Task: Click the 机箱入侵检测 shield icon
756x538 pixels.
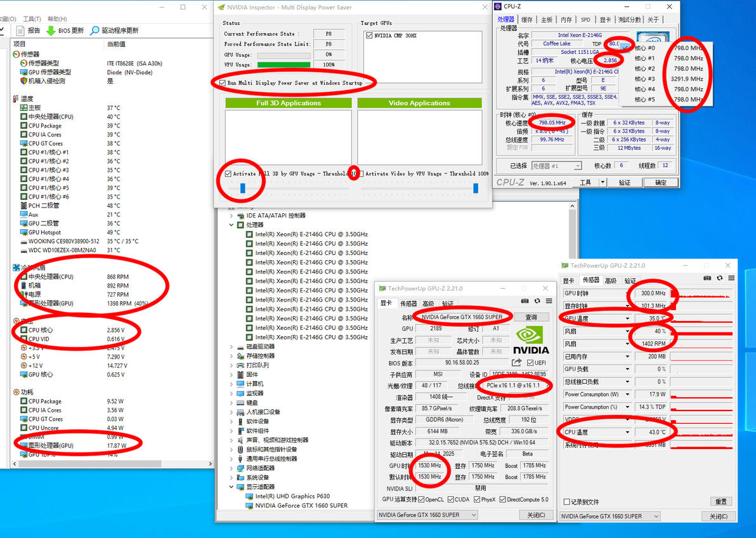Action: coord(23,81)
